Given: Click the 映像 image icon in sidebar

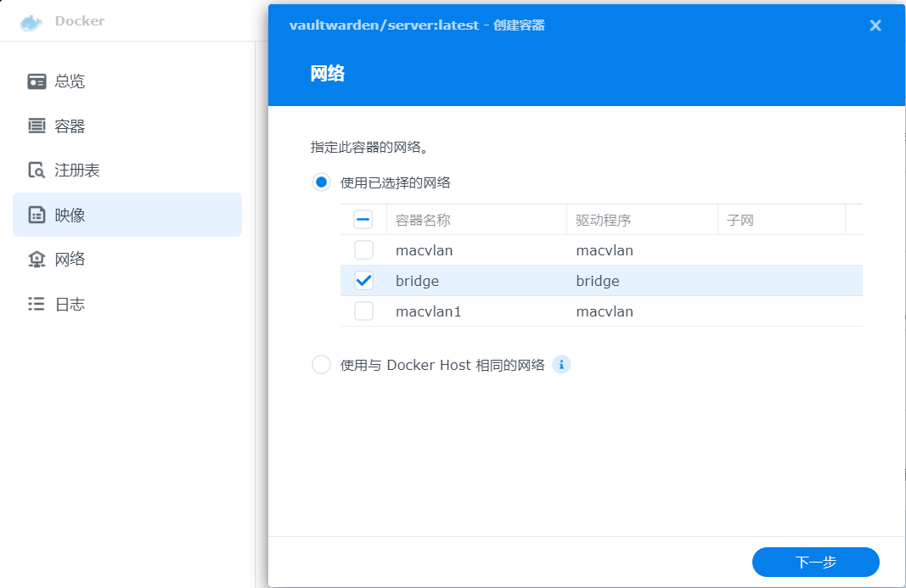Looking at the screenshot, I should tap(37, 216).
